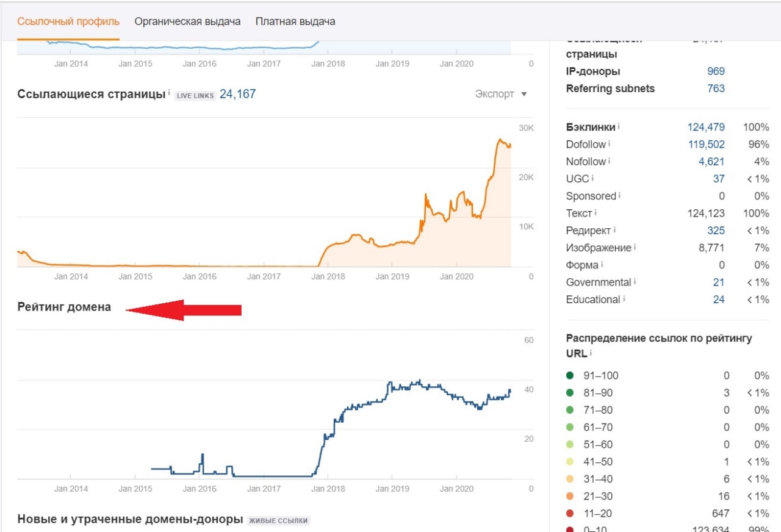The width and height of the screenshot is (781, 532).
Task: Click info icon beside Редирект
Action: [x=615, y=230]
